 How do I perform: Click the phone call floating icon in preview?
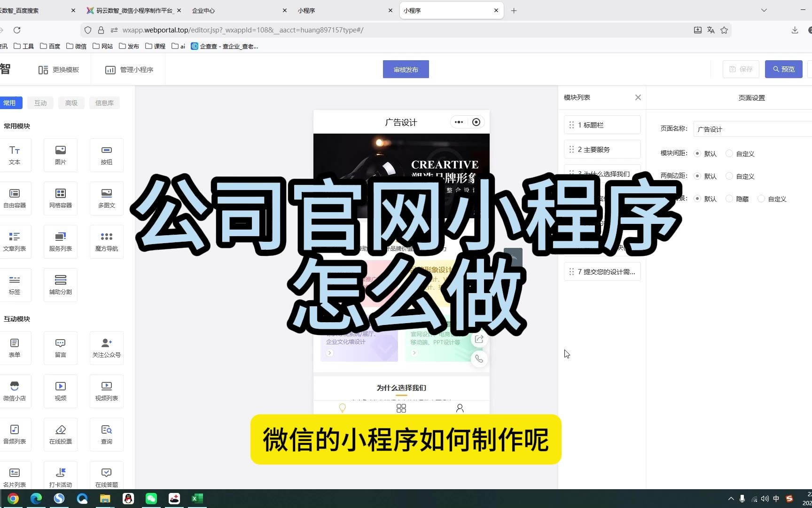coord(479,359)
